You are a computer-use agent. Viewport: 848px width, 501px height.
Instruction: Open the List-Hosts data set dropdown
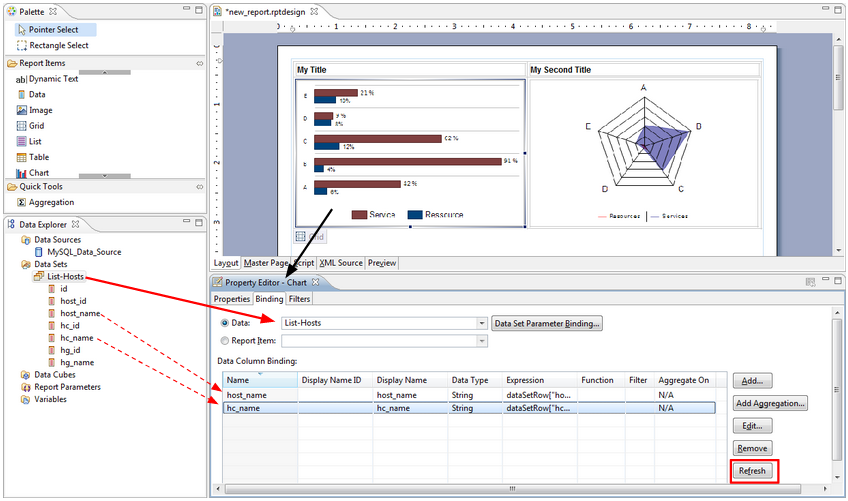pyautogui.click(x=482, y=323)
